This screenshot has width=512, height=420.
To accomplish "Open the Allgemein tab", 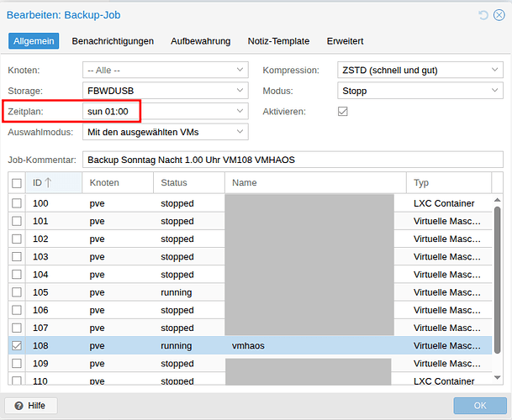I will click(x=34, y=41).
